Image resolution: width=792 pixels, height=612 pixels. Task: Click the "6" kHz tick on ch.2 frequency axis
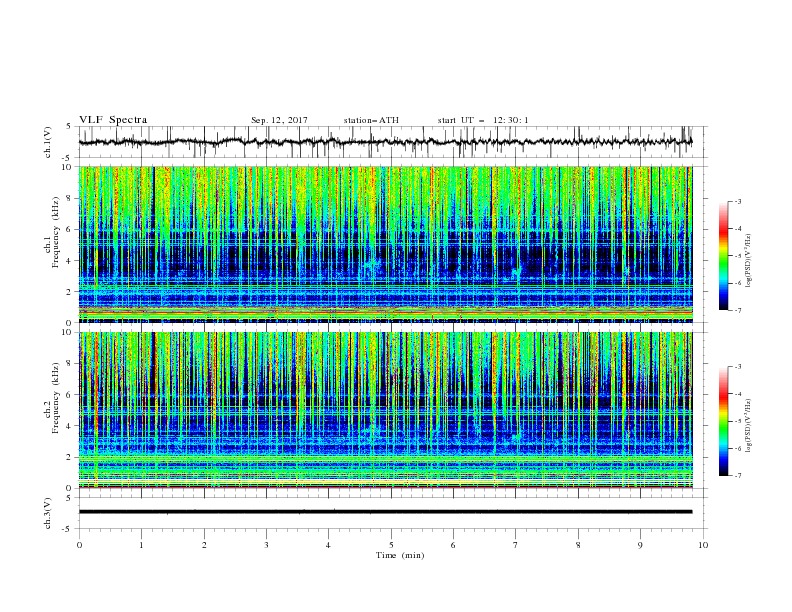[71, 395]
